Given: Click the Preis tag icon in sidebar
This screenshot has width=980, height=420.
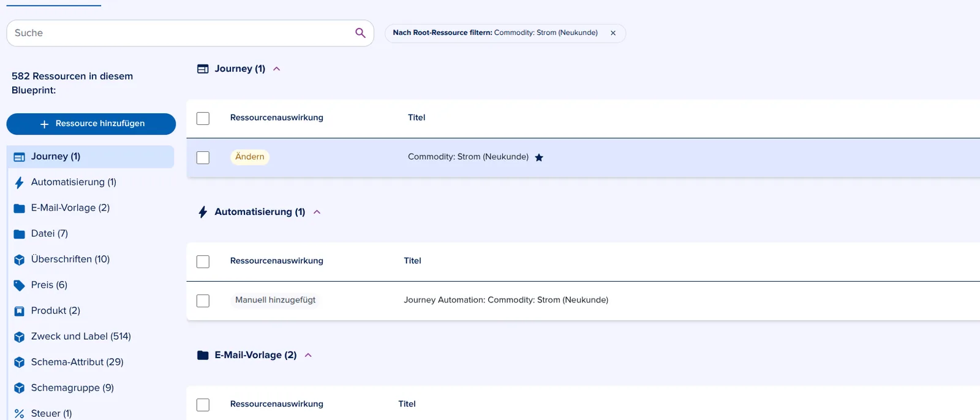Looking at the screenshot, I should 20,285.
